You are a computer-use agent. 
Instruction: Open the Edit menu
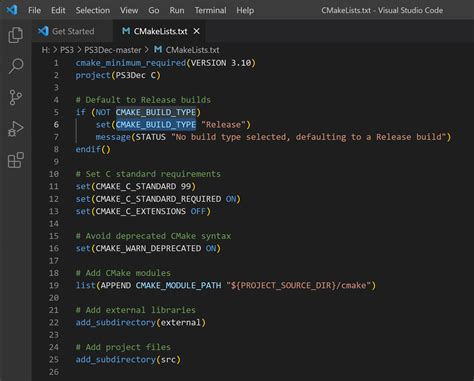point(58,10)
